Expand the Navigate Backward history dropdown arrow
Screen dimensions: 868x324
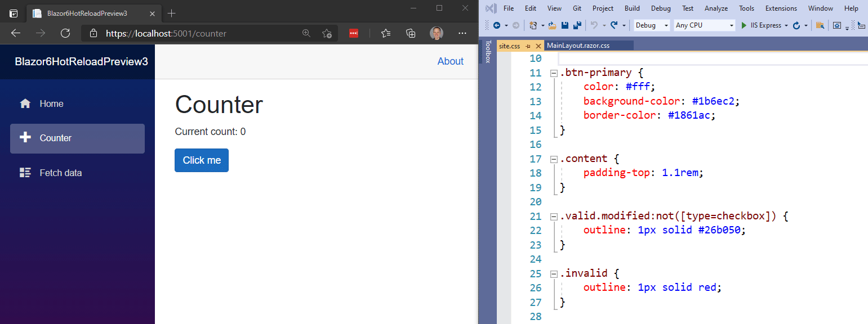[x=506, y=25]
